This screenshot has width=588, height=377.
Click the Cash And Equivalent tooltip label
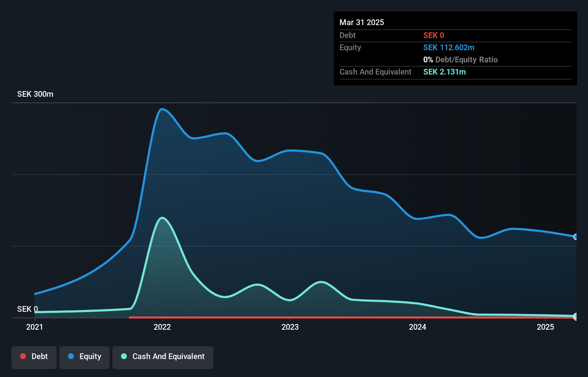click(x=375, y=72)
